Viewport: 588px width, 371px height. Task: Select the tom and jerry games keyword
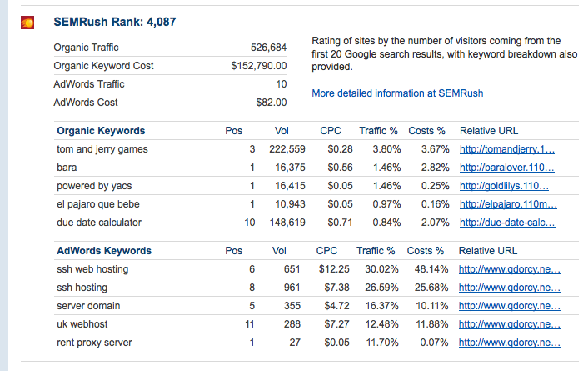pos(102,149)
